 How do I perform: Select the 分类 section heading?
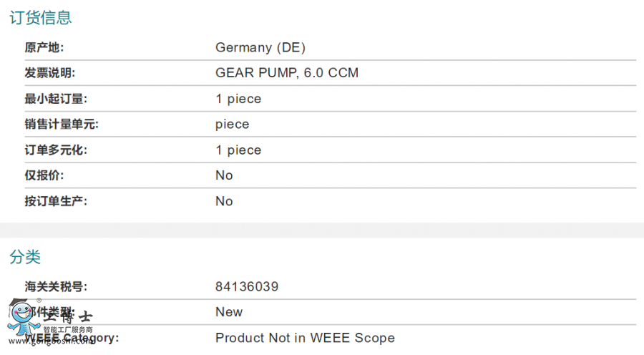click(25, 257)
